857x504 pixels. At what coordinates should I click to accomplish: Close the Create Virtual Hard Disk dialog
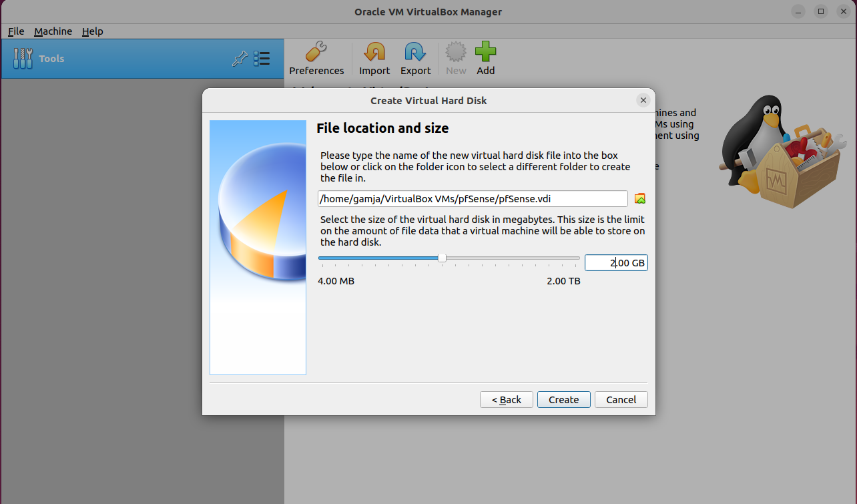pyautogui.click(x=643, y=100)
